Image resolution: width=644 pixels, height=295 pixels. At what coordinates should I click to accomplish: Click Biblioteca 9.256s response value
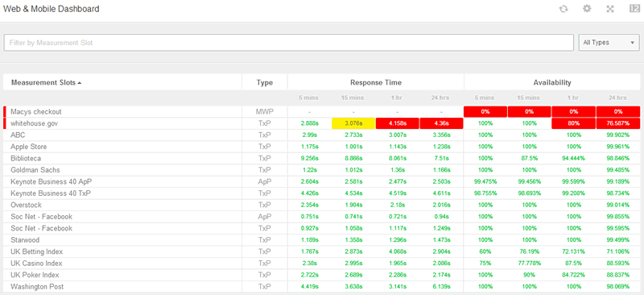pyautogui.click(x=309, y=159)
